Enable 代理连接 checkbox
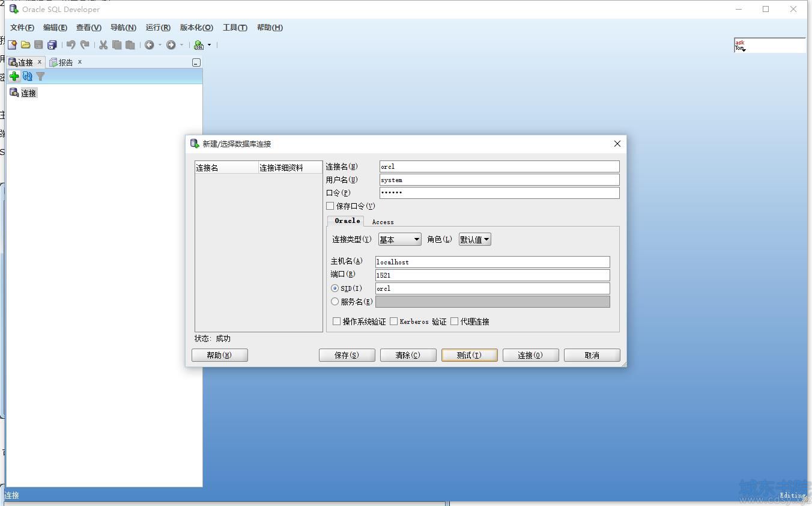 point(454,322)
